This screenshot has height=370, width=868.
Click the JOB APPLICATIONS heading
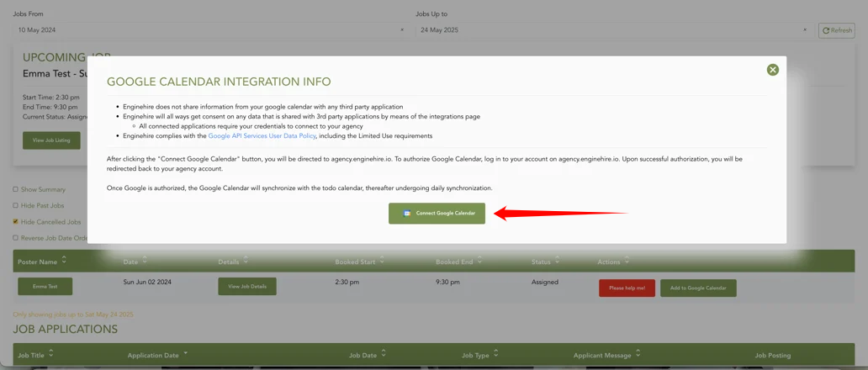tap(66, 329)
